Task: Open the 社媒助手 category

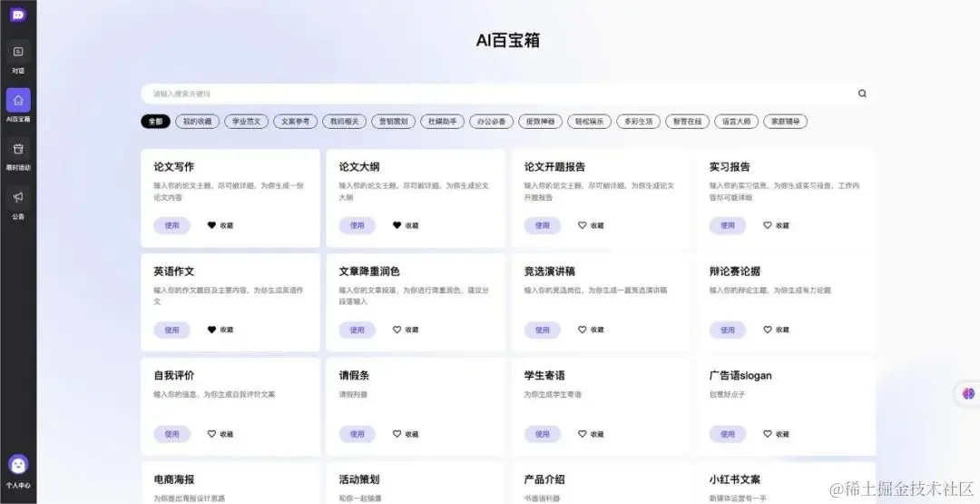Action: (x=443, y=122)
